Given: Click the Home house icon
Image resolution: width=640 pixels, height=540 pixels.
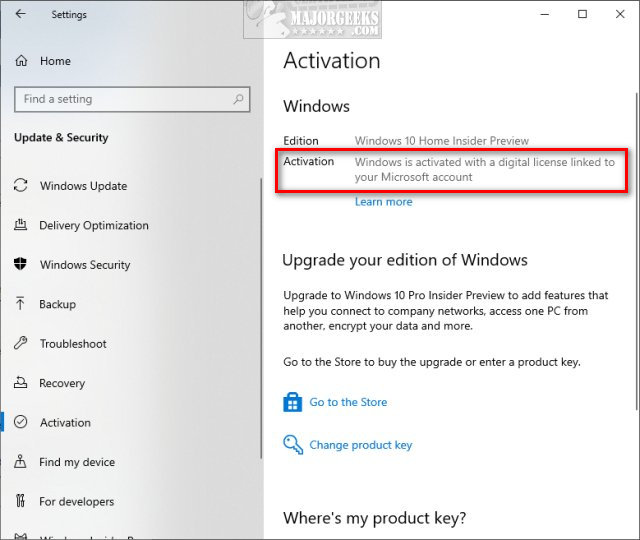Looking at the screenshot, I should pos(21,61).
